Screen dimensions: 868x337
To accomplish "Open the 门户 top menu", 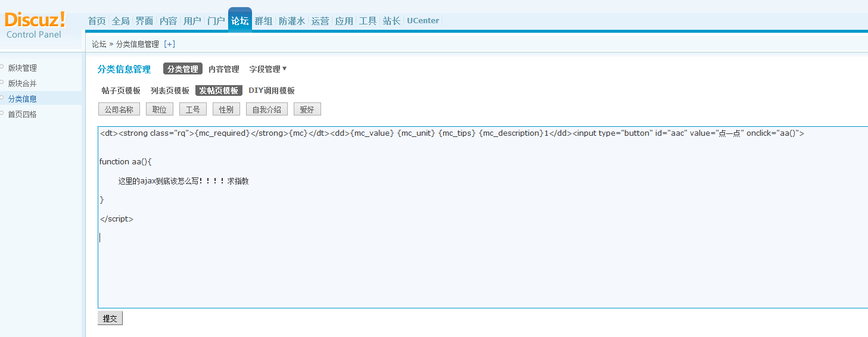I will 216,21.
